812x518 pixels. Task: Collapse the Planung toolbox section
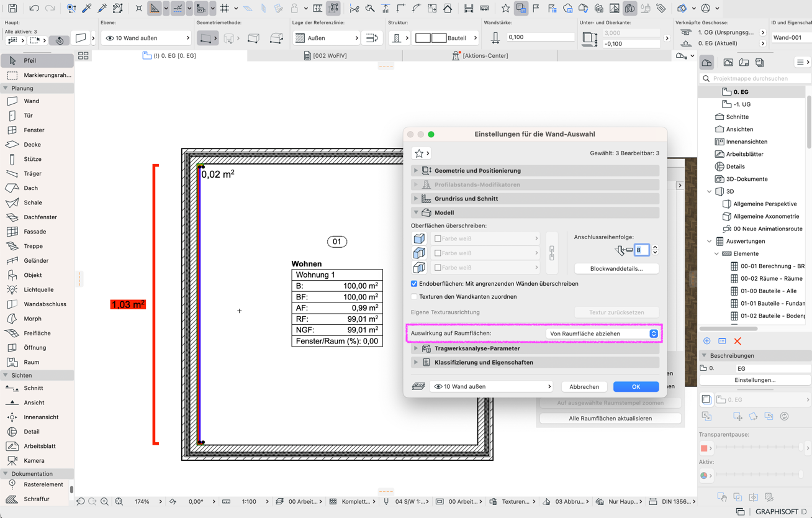pos(6,88)
